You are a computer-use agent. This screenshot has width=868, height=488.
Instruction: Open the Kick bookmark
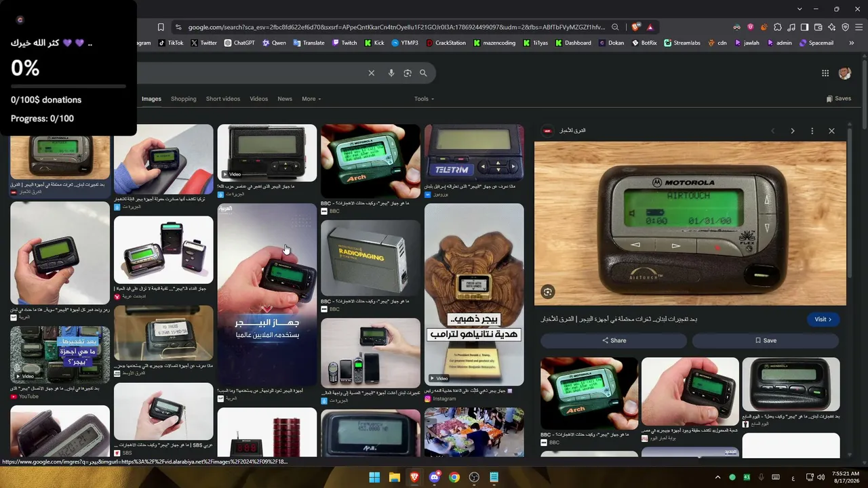(x=374, y=43)
